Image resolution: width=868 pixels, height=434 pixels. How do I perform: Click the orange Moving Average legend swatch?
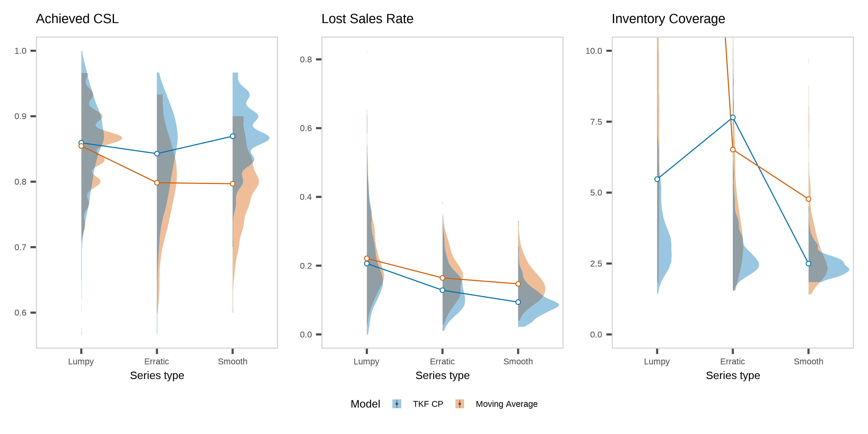click(460, 404)
